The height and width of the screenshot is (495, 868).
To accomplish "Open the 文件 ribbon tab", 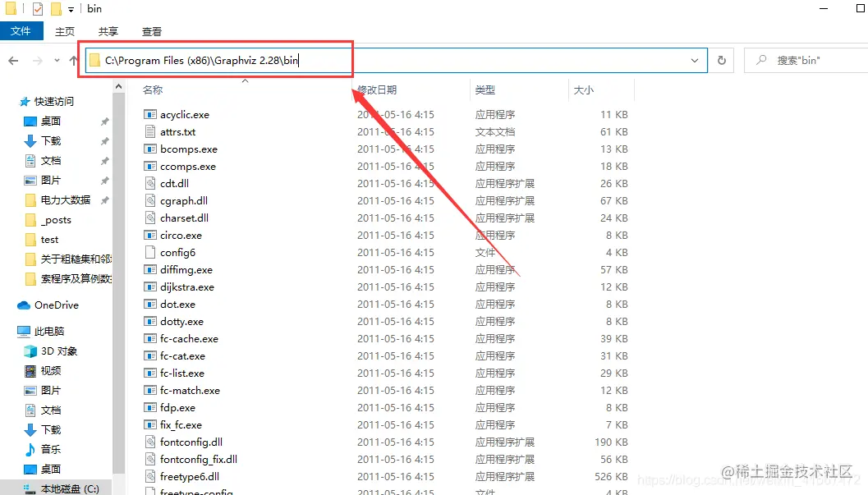I will click(21, 31).
